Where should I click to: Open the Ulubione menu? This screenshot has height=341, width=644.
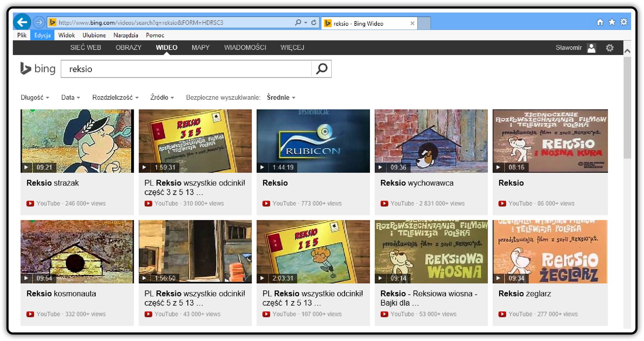pos(94,35)
